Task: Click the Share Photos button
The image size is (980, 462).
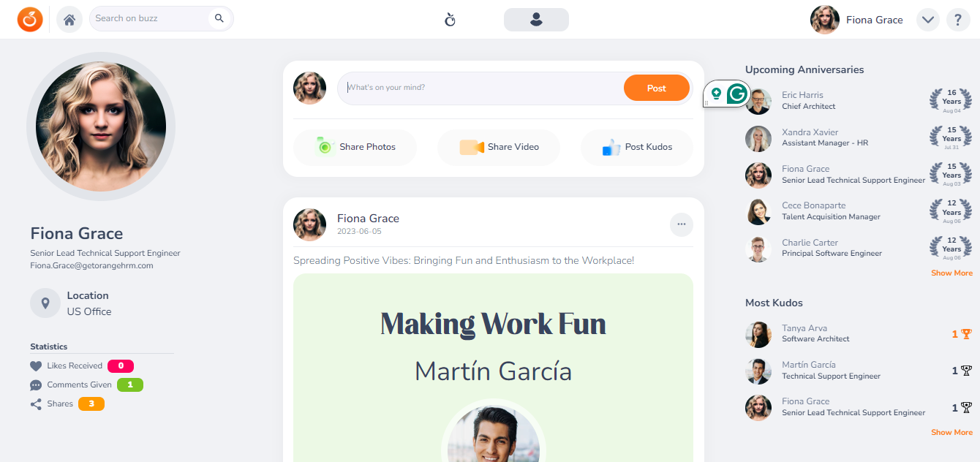Action: pos(355,147)
